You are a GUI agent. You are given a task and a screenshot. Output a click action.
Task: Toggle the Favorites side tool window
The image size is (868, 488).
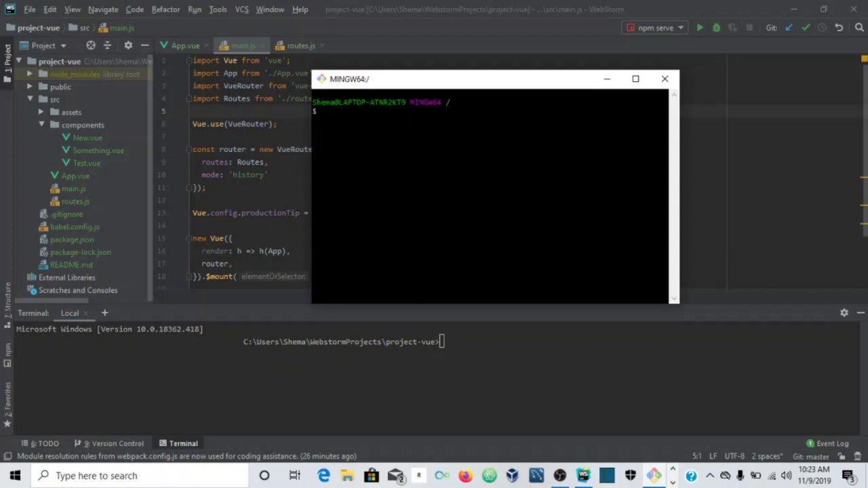(7, 404)
